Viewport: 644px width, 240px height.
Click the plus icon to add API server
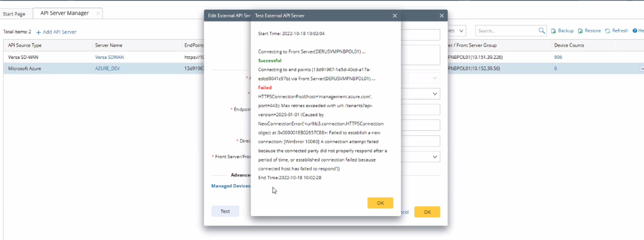(x=38, y=32)
